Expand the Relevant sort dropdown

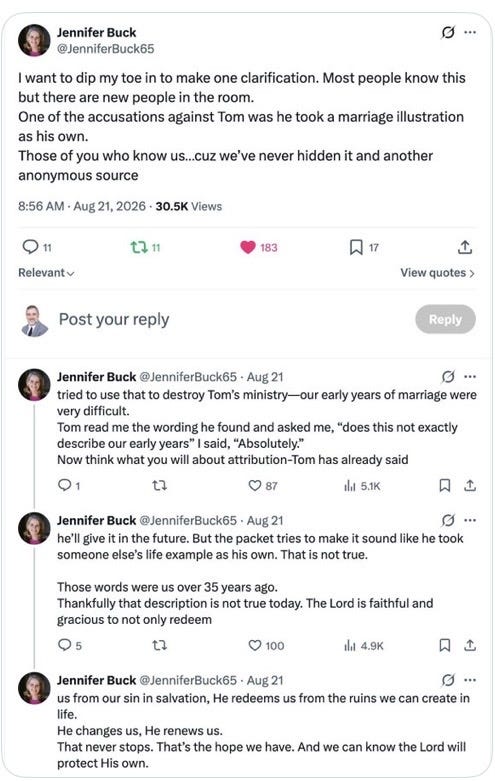(46, 272)
